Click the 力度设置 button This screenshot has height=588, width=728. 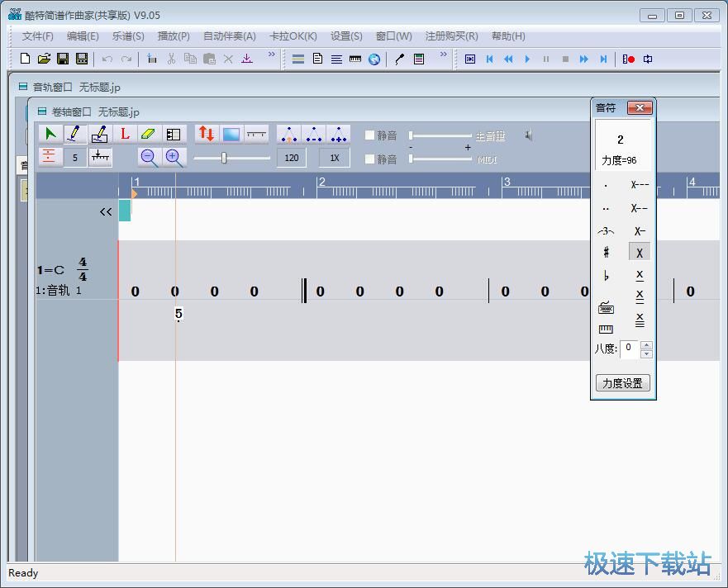(x=622, y=383)
